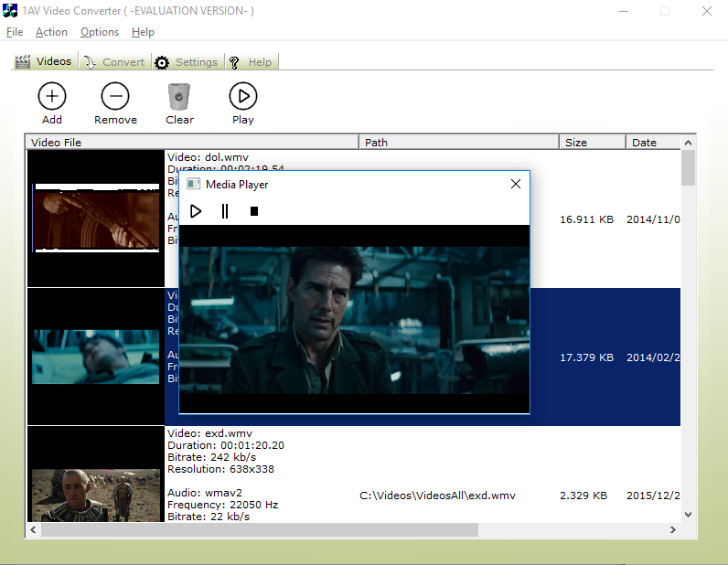Start playback in Media Player window
Viewport: 728px width, 565px height.
click(x=196, y=212)
